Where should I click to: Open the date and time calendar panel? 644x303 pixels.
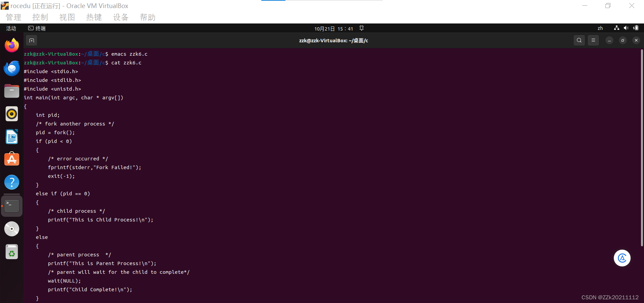334,29
